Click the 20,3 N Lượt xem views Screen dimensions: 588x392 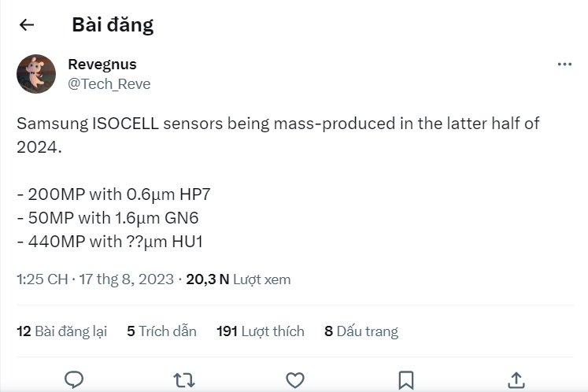[x=239, y=279]
